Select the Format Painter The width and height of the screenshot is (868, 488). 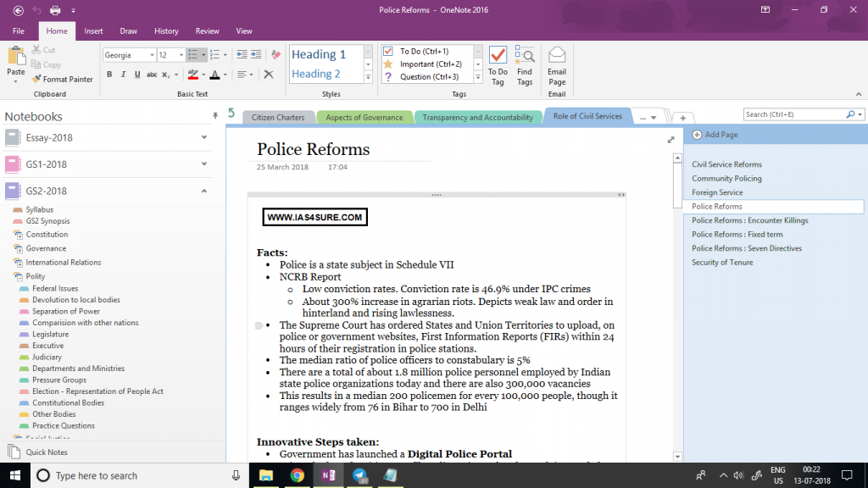[63, 79]
